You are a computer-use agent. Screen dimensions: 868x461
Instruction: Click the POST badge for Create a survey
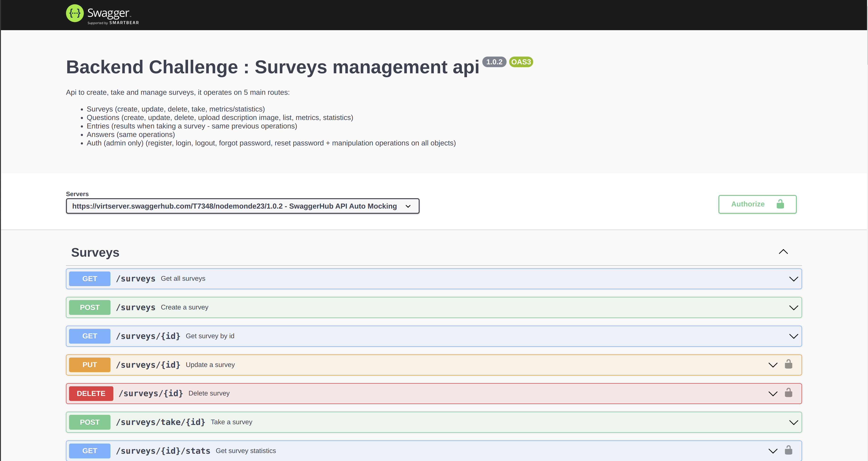point(90,307)
